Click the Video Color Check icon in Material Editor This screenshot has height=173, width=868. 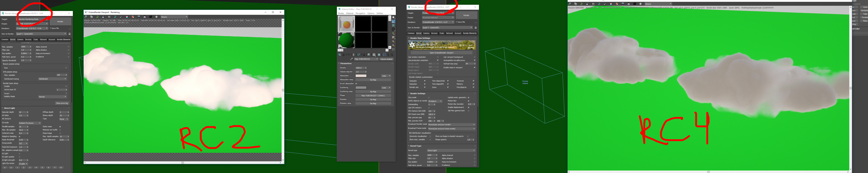pos(393,33)
